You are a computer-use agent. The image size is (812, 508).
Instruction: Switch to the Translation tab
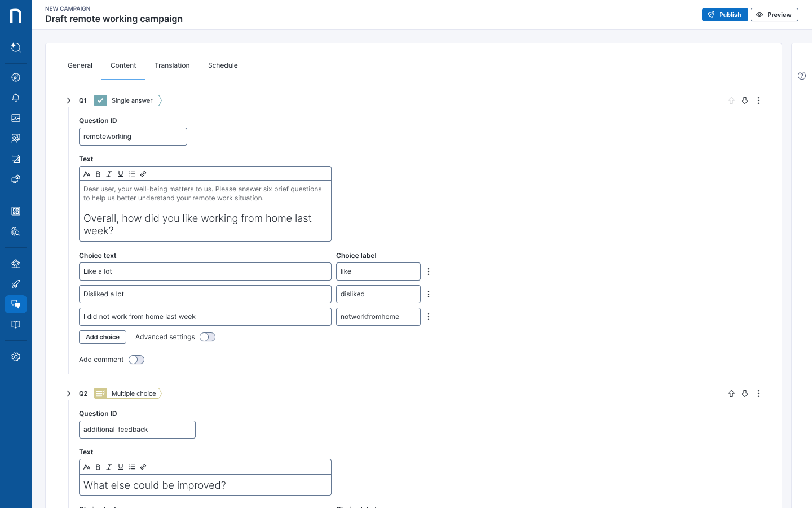(172, 65)
